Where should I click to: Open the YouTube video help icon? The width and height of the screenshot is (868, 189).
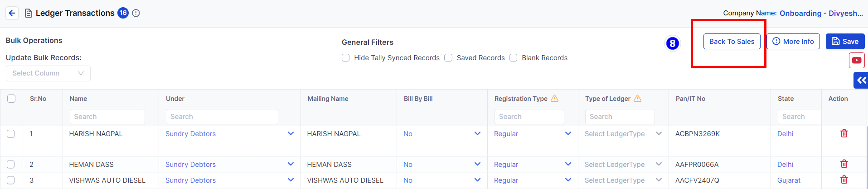tap(857, 60)
